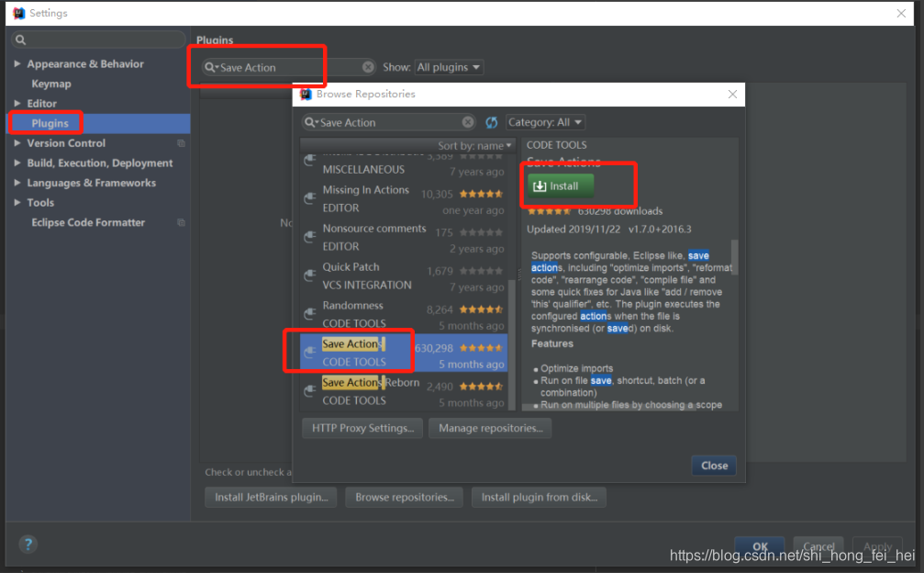
Task: Click the Save Actions star rating
Action: (482, 348)
